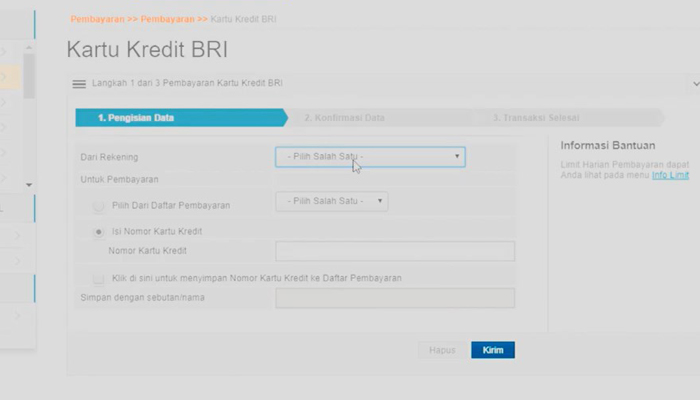Click the hamburger menu icon beside Langkah 1
The image size is (700, 400).
click(79, 84)
